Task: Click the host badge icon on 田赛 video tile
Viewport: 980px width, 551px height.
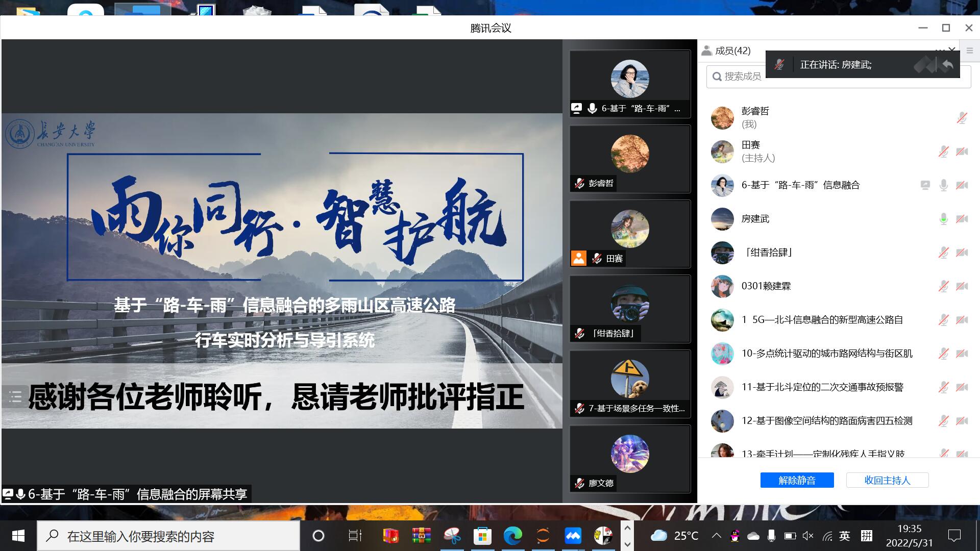Action: click(x=578, y=258)
